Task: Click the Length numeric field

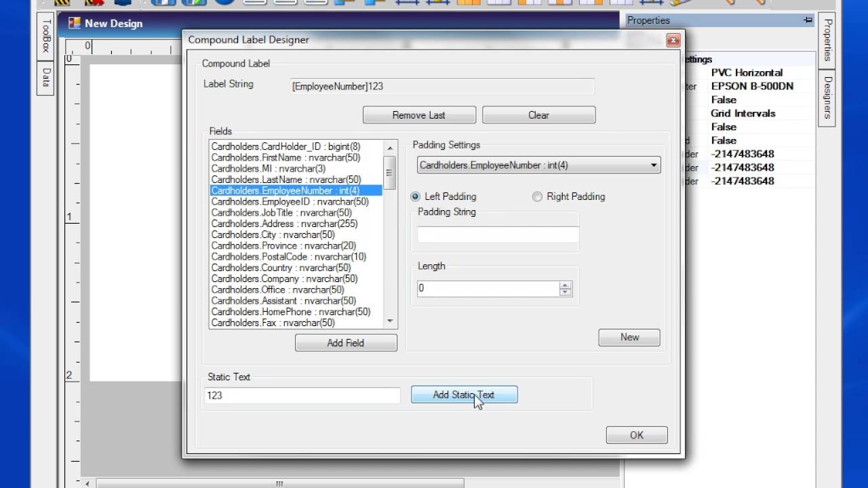Action: (x=488, y=288)
